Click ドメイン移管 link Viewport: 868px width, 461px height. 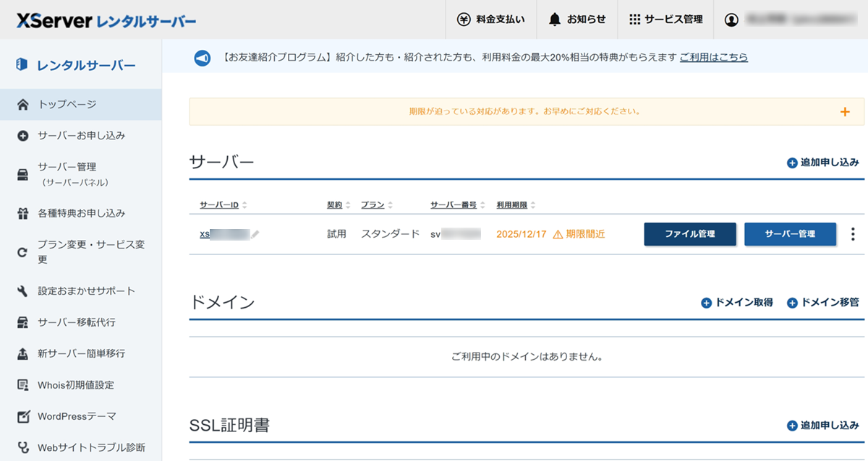(823, 303)
